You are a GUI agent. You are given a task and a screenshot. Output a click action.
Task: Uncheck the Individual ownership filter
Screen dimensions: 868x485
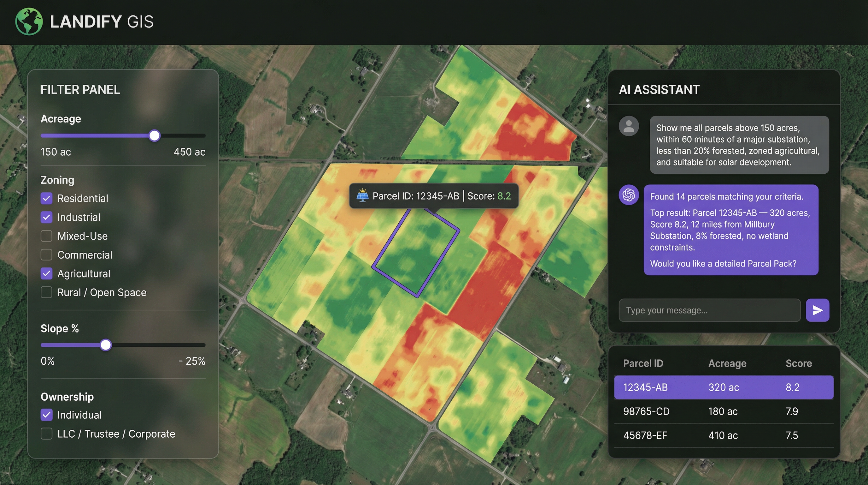click(x=46, y=415)
